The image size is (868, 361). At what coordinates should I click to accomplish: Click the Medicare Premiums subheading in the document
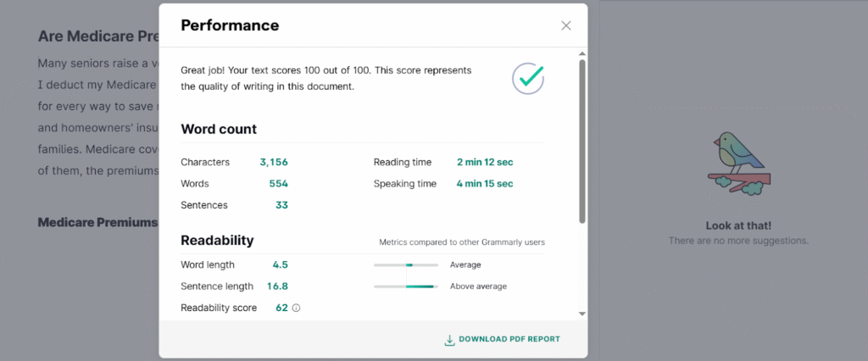coord(98,223)
